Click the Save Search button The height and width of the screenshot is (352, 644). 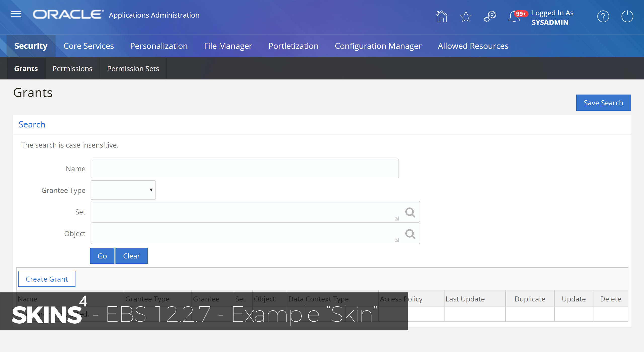(x=604, y=103)
